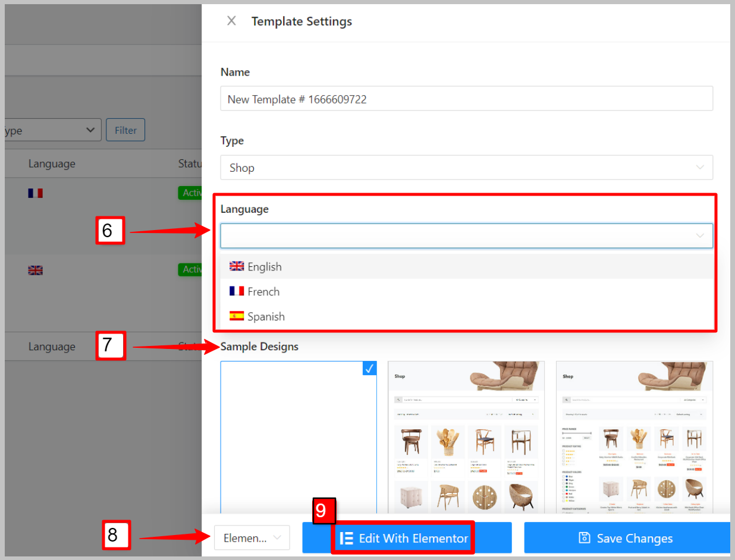Uncheck the selected blank sample design
735x560 pixels.
coord(369,368)
